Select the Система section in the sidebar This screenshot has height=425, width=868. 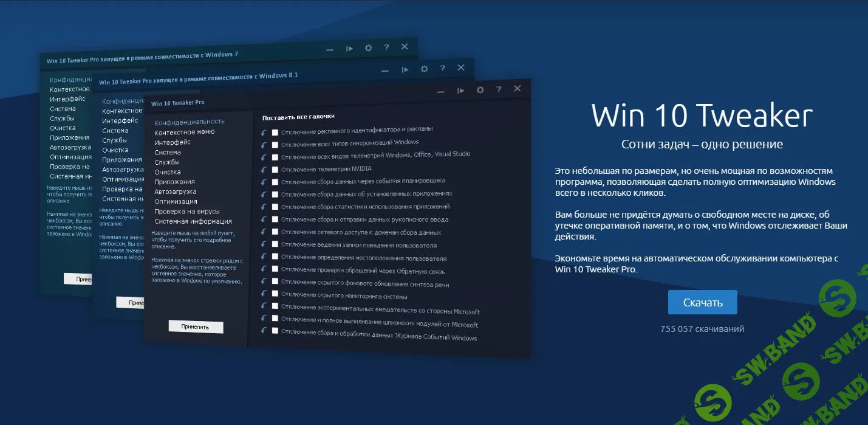coord(168,151)
